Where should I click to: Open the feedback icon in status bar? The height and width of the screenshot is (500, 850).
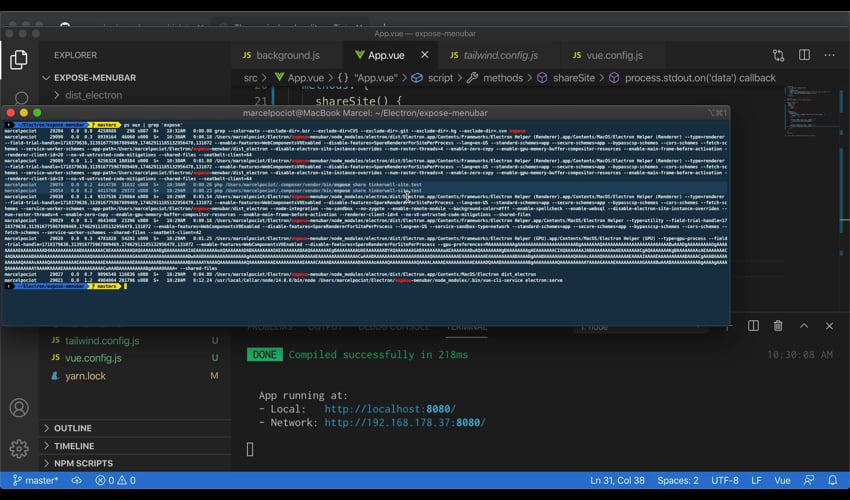click(809, 480)
